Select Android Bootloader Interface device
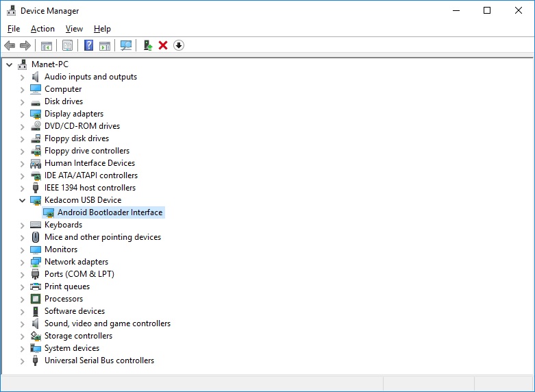The width and height of the screenshot is (535, 392). tap(110, 212)
